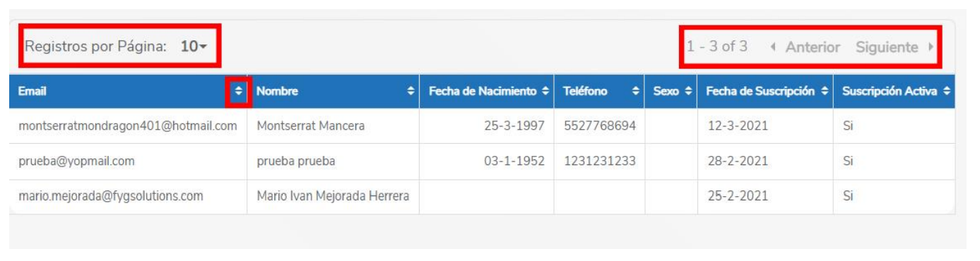Select the Nombre column header
The image size is (980, 261).
333,92
